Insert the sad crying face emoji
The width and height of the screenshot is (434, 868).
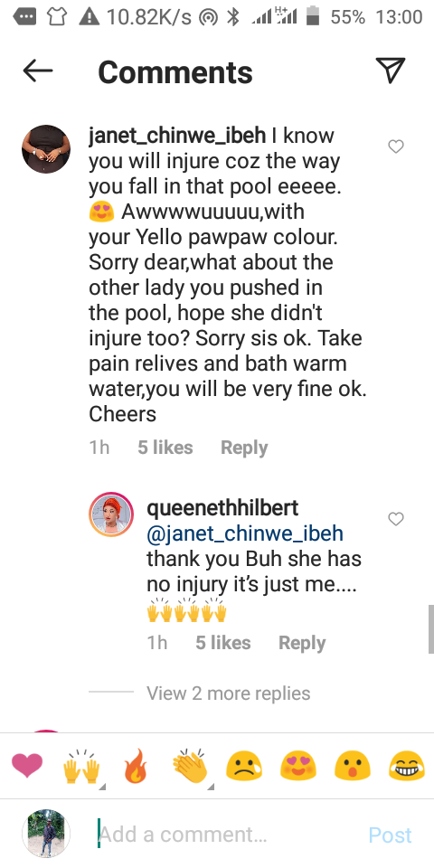pos(244,768)
